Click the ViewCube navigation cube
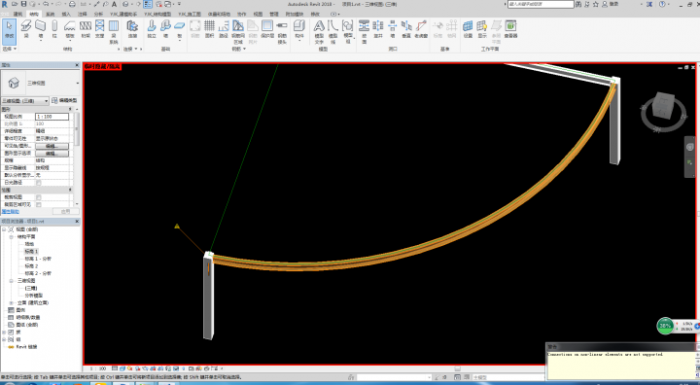This screenshot has height=385, width=700. click(x=662, y=107)
